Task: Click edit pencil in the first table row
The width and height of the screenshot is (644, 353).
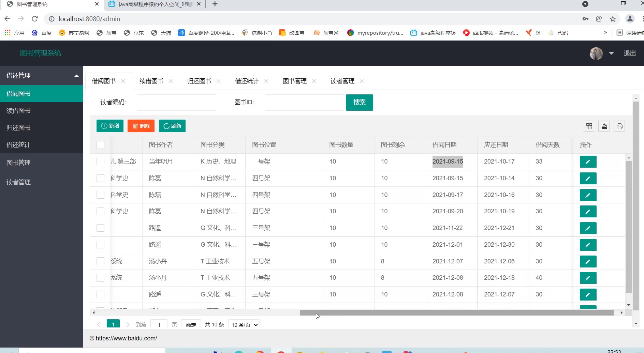Action: tap(588, 162)
